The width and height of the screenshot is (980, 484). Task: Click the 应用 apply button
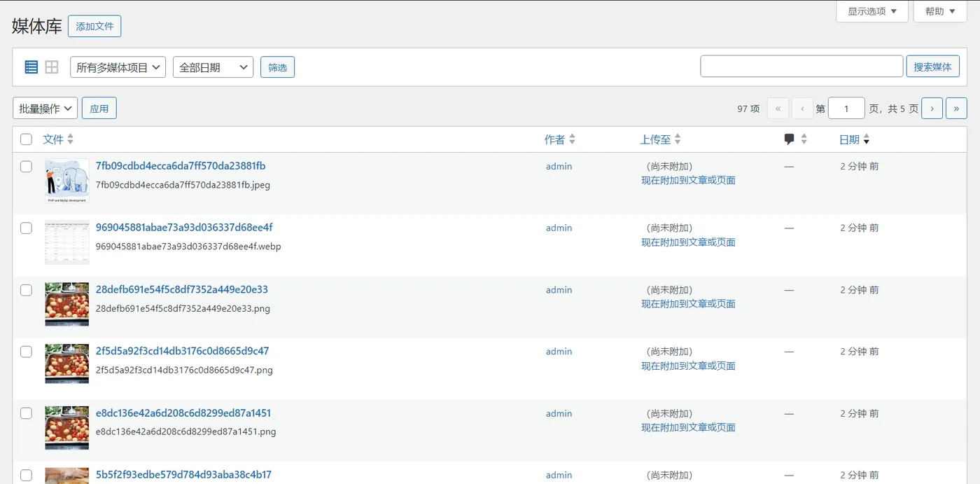point(99,109)
